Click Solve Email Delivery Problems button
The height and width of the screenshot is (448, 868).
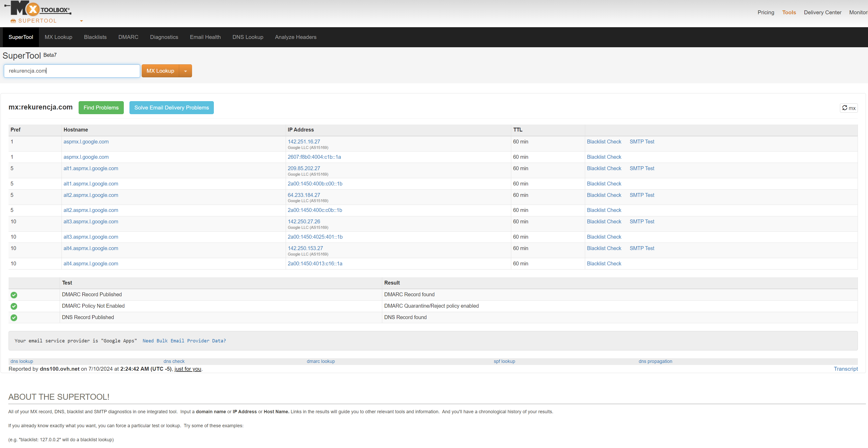pyautogui.click(x=172, y=108)
